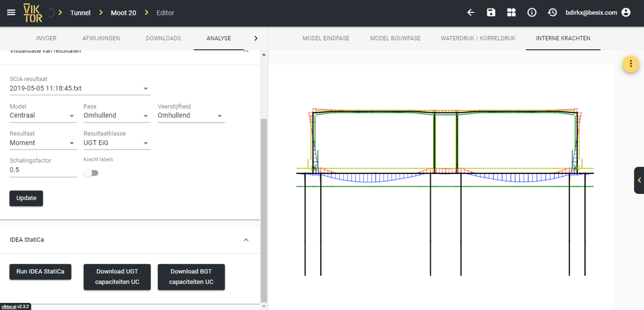Open the dashboard layout icon
The width and height of the screenshot is (644, 310).
coord(511,12)
